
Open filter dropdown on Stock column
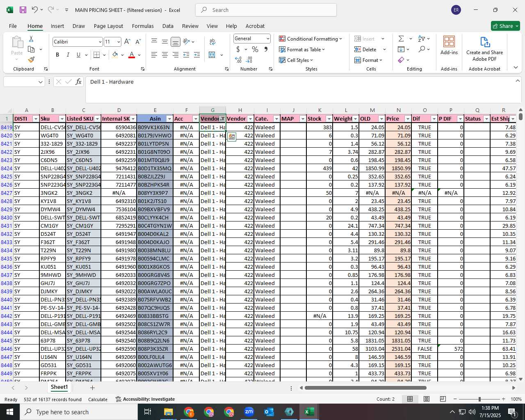pos(329,119)
